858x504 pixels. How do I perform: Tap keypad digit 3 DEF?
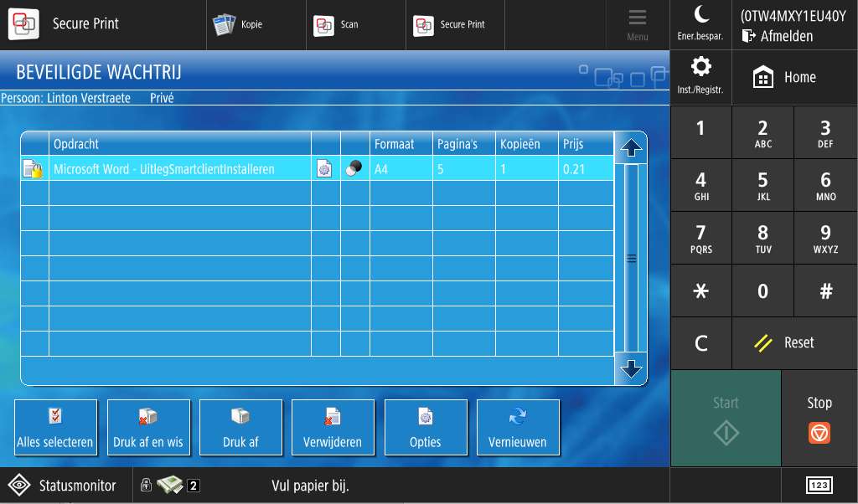[x=825, y=132]
